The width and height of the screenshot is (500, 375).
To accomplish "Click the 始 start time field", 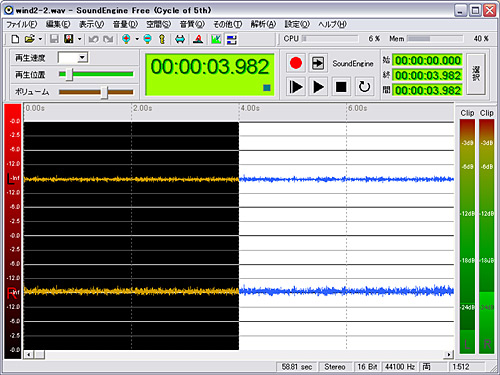I will point(428,60).
